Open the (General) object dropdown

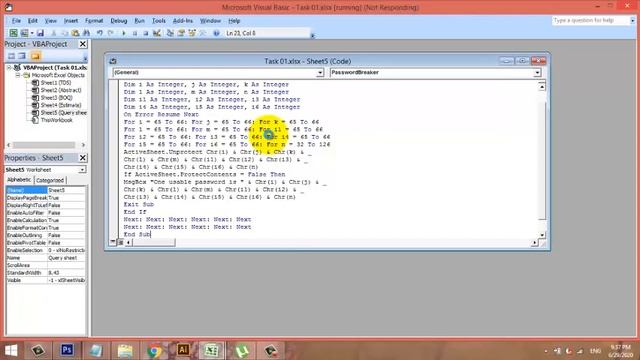click(x=320, y=73)
